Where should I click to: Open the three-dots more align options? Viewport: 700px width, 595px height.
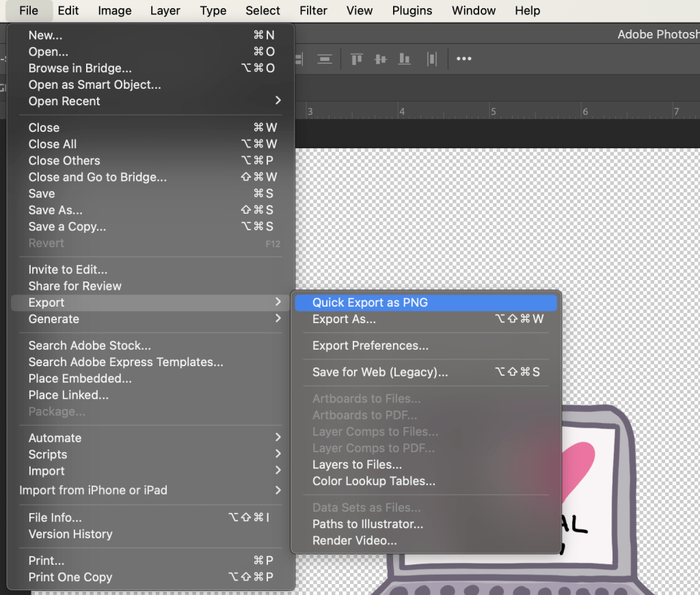click(x=464, y=59)
